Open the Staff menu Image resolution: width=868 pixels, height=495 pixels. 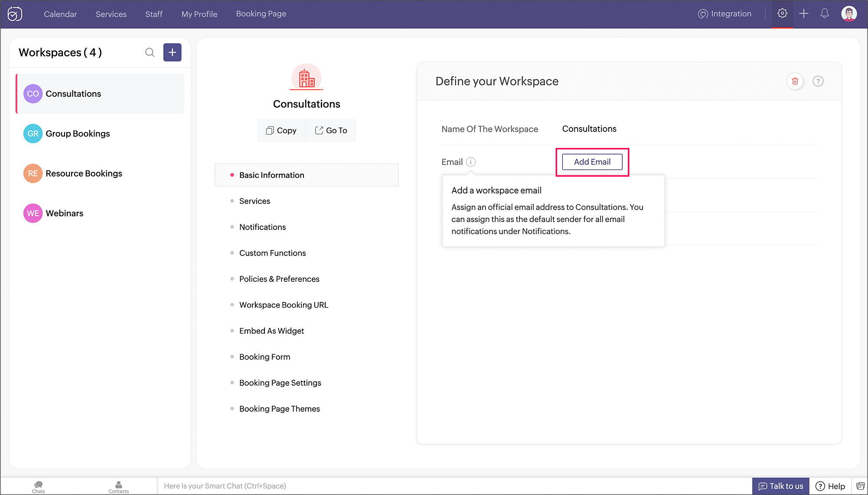[154, 14]
